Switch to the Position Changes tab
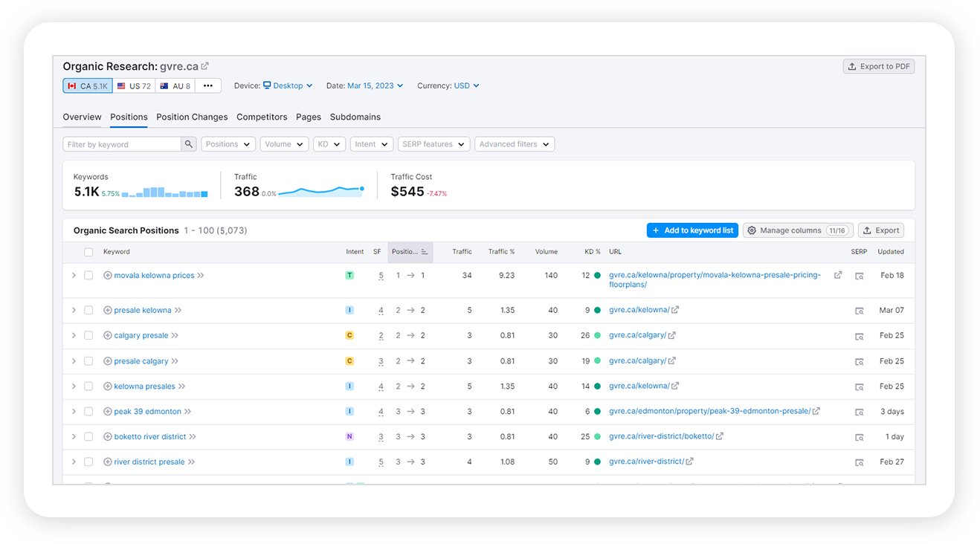The height and width of the screenshot is (544, 980). [x=192, y=117]
